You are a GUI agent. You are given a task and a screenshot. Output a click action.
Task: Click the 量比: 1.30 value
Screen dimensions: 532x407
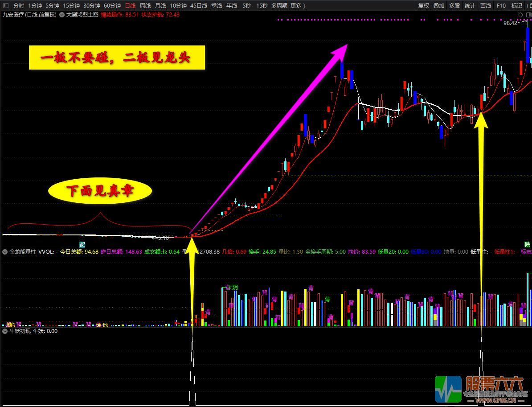pos(291,252)
